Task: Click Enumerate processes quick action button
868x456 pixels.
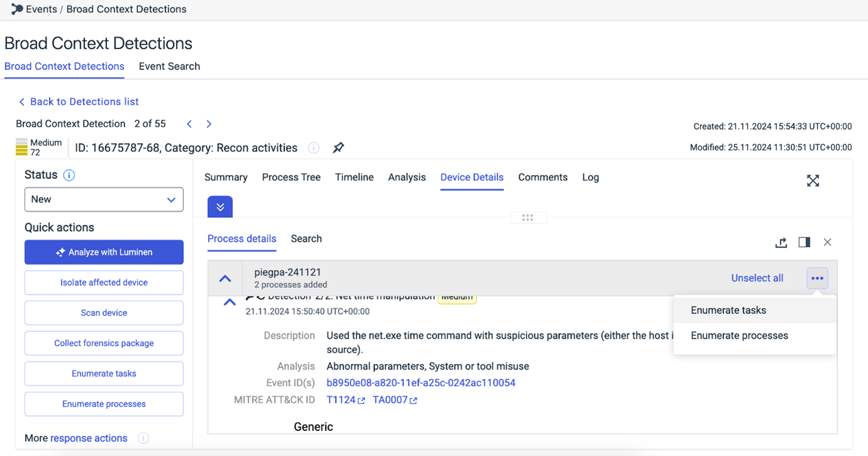Action: [x=104, y=404]
